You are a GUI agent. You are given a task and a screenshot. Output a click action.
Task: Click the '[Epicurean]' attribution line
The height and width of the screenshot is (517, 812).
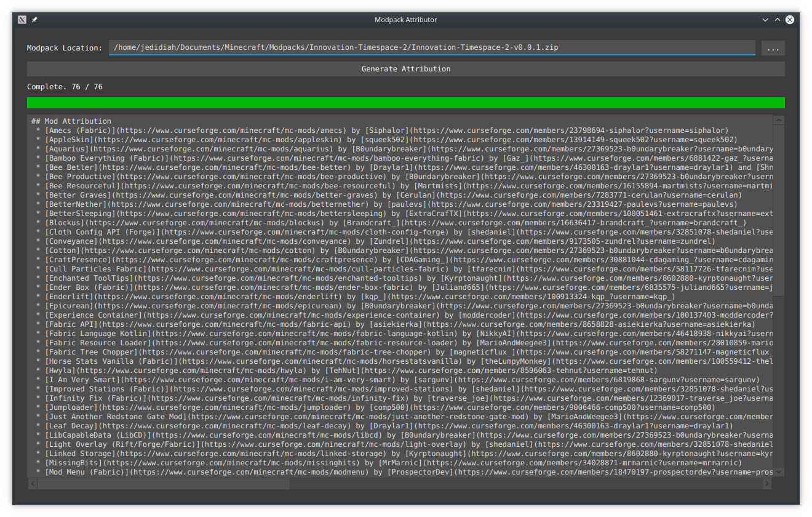(404, 306)
